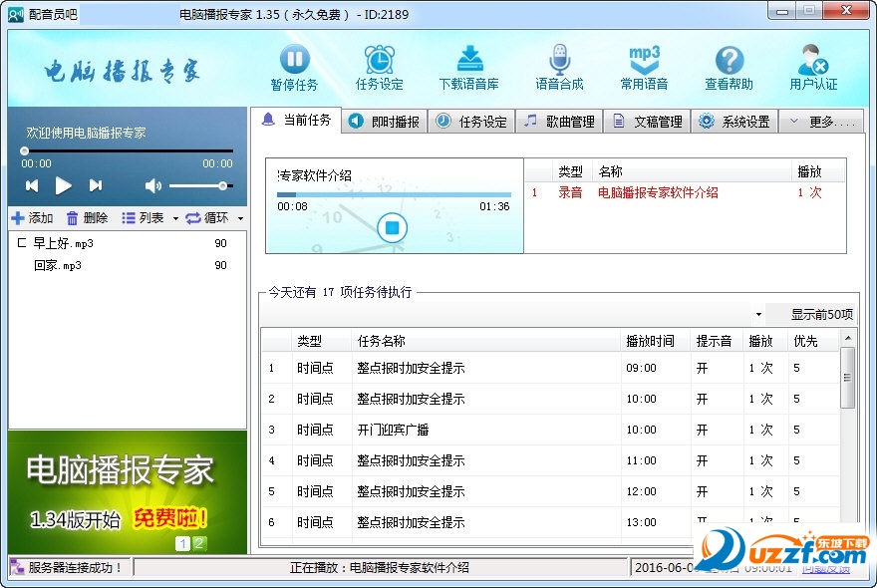This screenshot has height=588, width=877.
Task: Open the 更多... dropdown tab
Action: [x=826, y=121]
